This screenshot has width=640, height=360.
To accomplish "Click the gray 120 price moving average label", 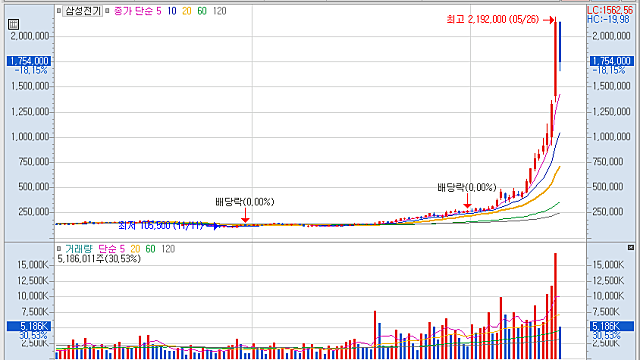I will [220, 11].
